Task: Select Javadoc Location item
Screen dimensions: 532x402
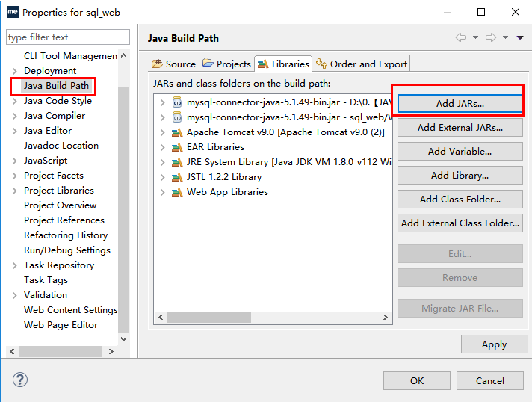Action: [x=61, y=146]
